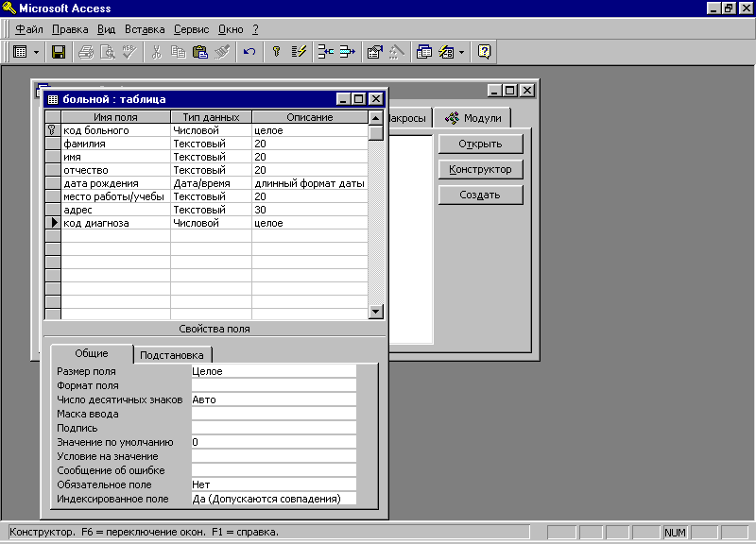
Task: Click the Тип данных column header
Action: (211, 117)
